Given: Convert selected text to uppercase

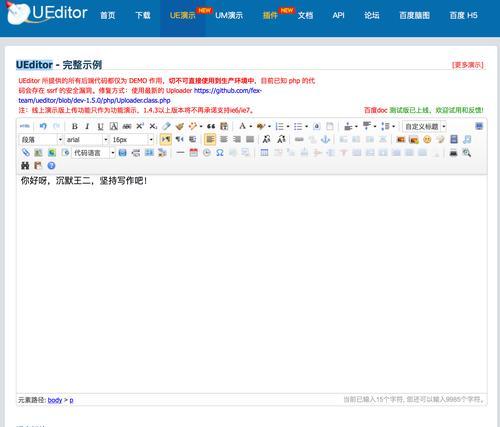Looking at the screenshot, I should 266,139.
